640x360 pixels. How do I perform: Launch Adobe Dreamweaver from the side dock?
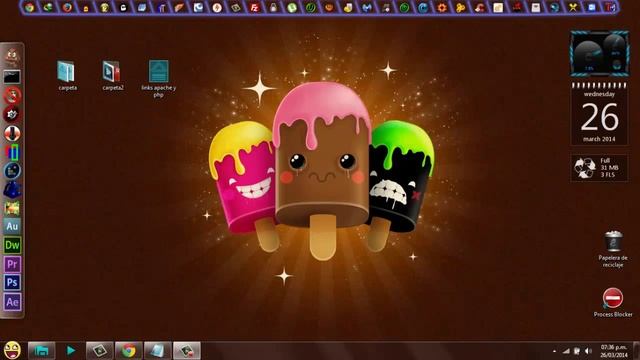(x=12, y=245)
